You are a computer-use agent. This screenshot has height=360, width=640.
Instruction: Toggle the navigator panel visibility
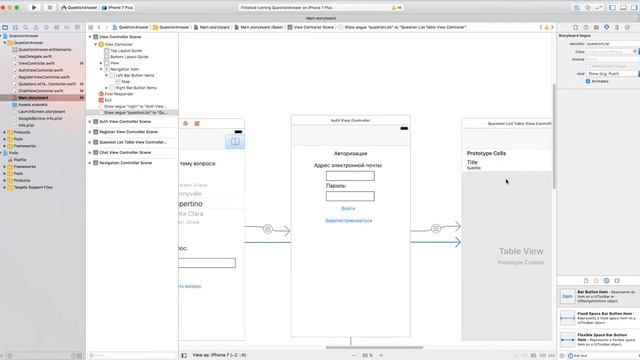coord(612,8)
